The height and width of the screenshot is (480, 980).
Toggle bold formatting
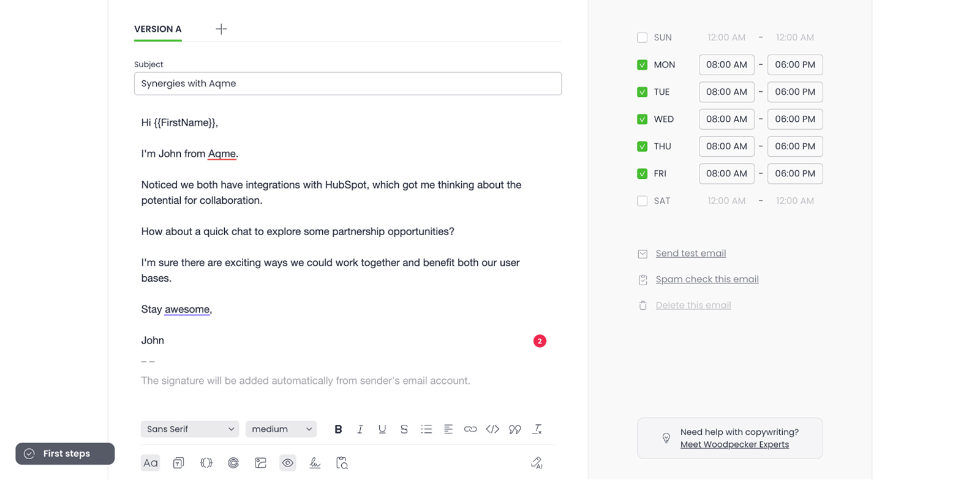point(338,429)
